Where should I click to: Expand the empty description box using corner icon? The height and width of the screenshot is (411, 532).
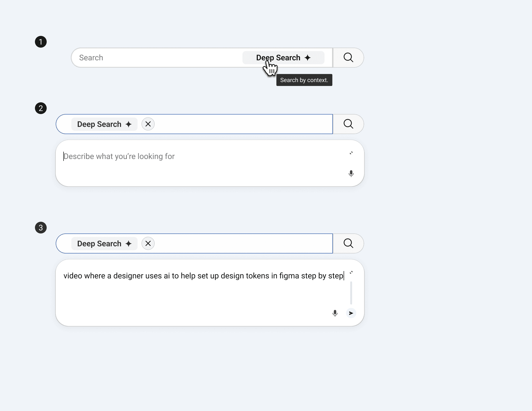click(351, 153)
